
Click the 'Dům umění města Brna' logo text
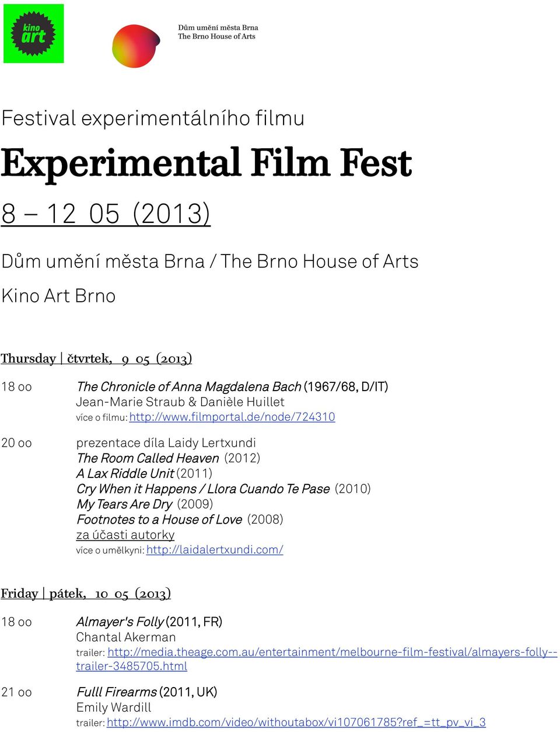coord(218,27)
